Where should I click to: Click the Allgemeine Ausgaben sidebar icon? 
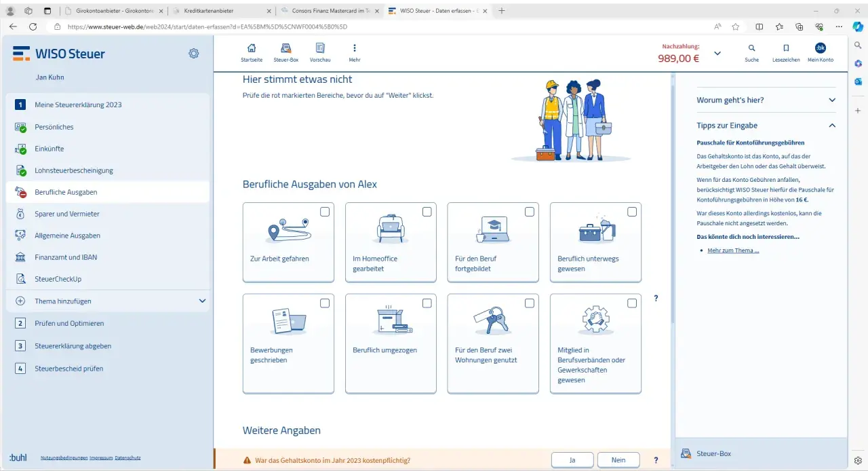pos(20,235)
